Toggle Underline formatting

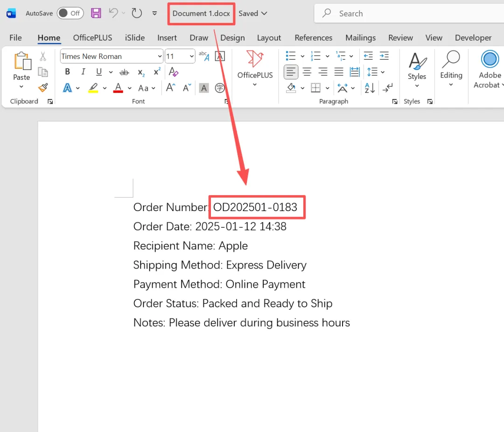click(99, 72)
